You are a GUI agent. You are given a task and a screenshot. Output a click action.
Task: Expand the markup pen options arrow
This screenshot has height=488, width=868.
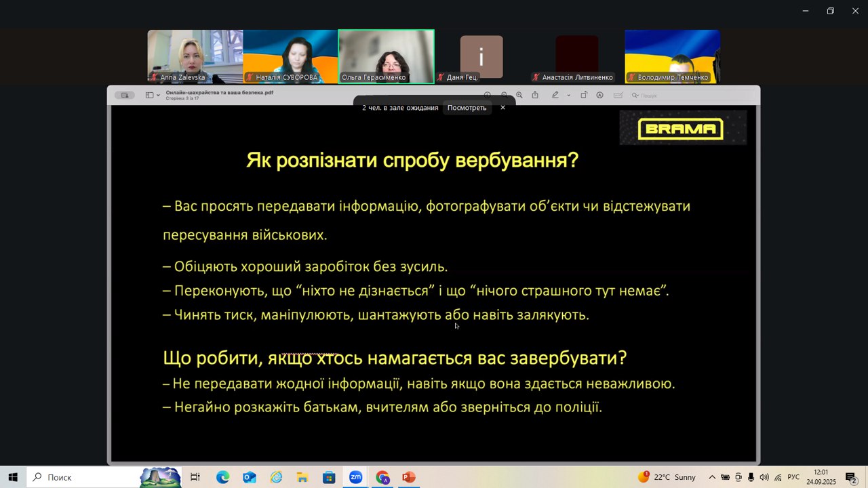coord(568,96)
